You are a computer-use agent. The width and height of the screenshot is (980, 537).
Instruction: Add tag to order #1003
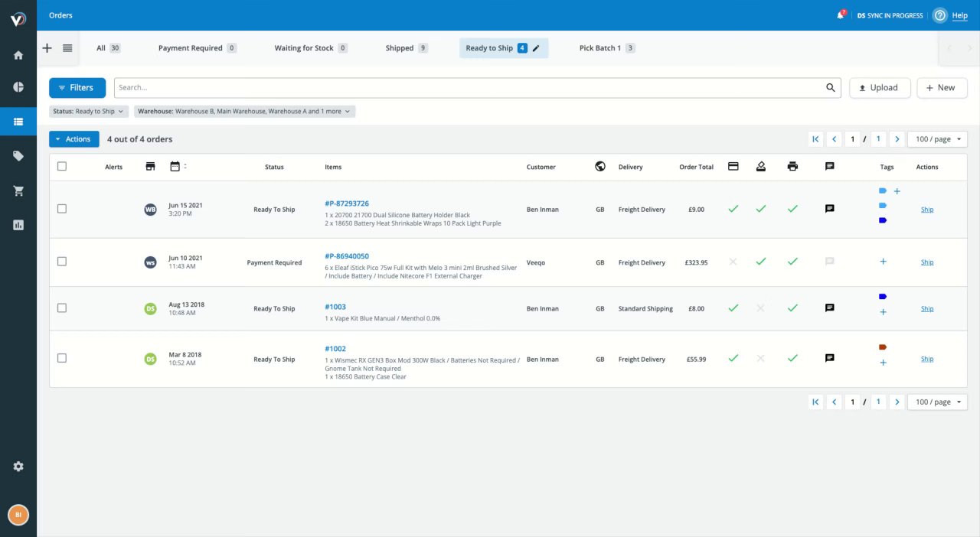(883, 312)
